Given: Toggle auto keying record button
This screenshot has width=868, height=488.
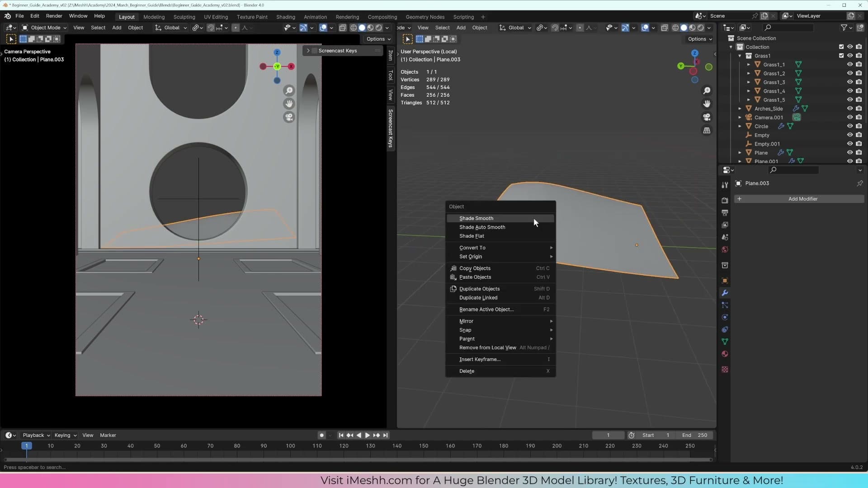Looking at the screenshot, I should click(321, 435).
